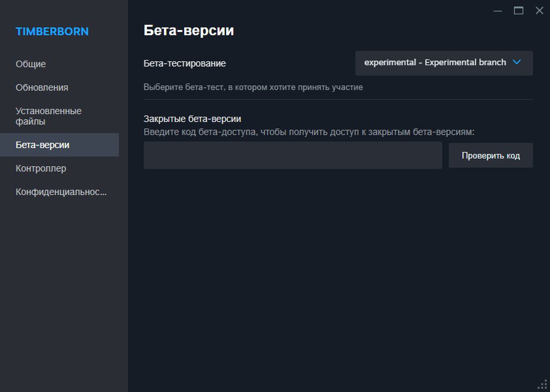550x392 pixels.
Task: Minimize the Timberborn properties window
Action: point(498,11)
